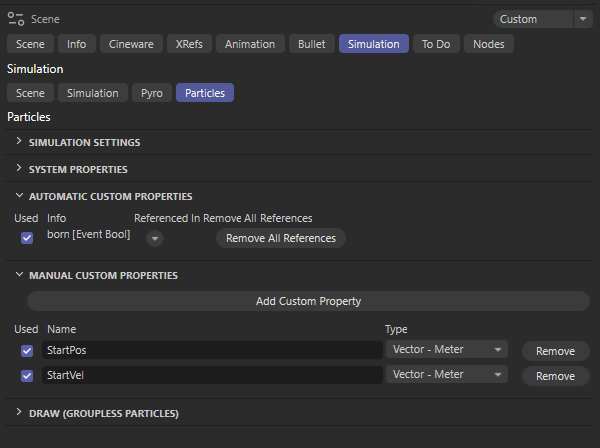This screenshot has width=600, height=448.
Task: Open the Referenced In dropdown arrow
Action: [x=155, y=239]
